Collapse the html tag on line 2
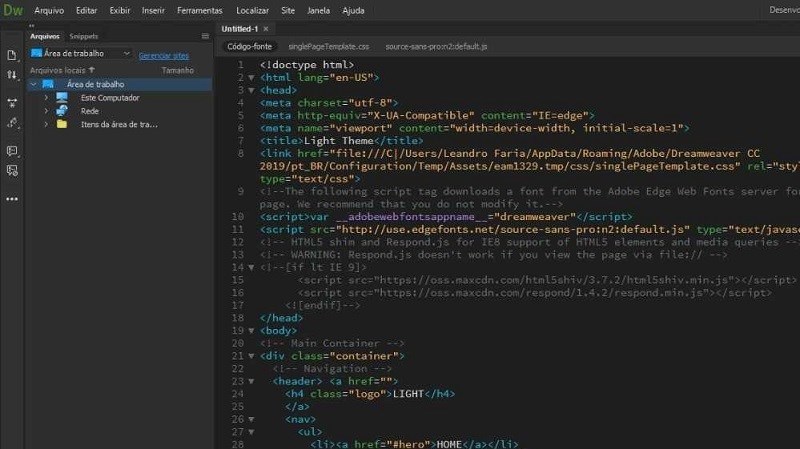This screenshot has height=449, width=800. [251, 78]
